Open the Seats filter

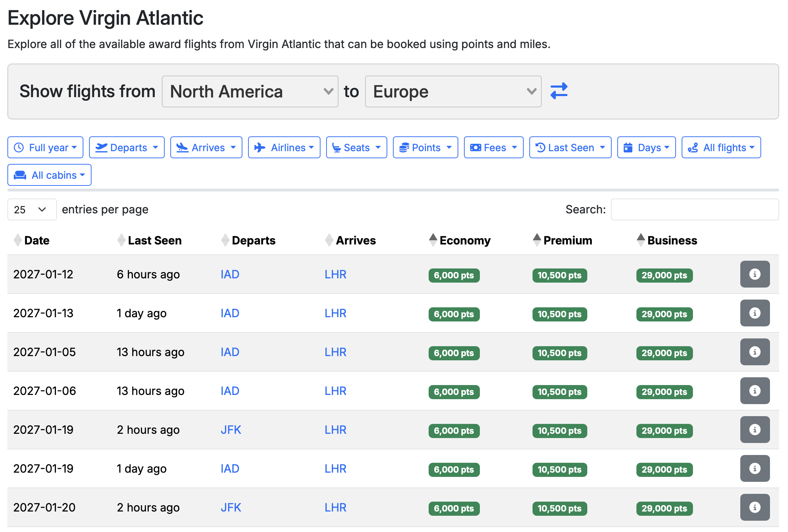tap(357, 147)
